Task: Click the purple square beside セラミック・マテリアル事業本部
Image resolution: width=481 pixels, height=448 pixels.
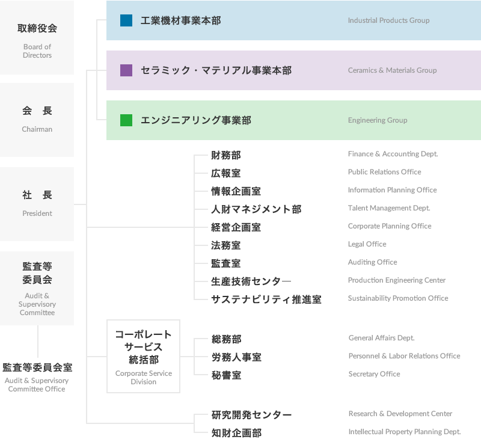Action: coord(126,70)
